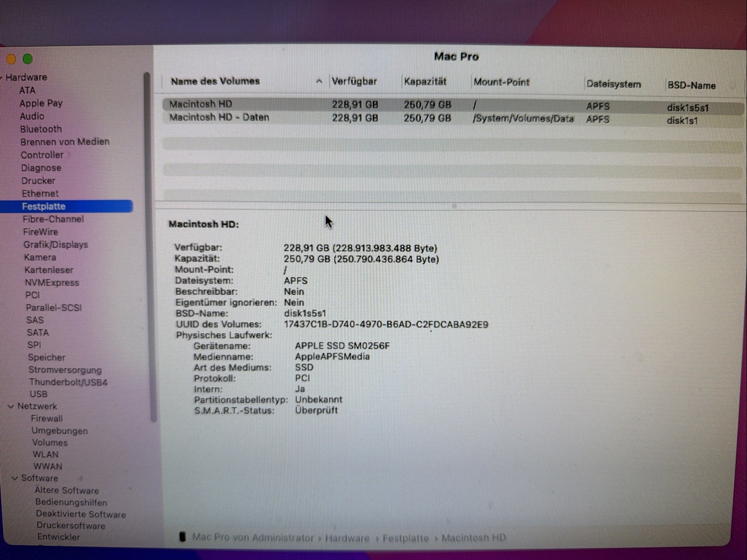Select Controller in the sidebar
The image size is (747, 560).
pyautogui.click(x=42, y=155)
